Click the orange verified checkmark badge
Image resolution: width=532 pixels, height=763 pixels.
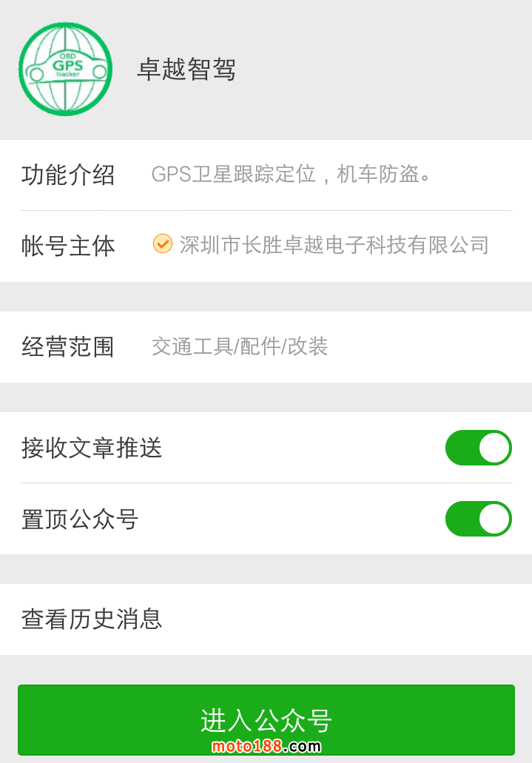click(163, 243)
